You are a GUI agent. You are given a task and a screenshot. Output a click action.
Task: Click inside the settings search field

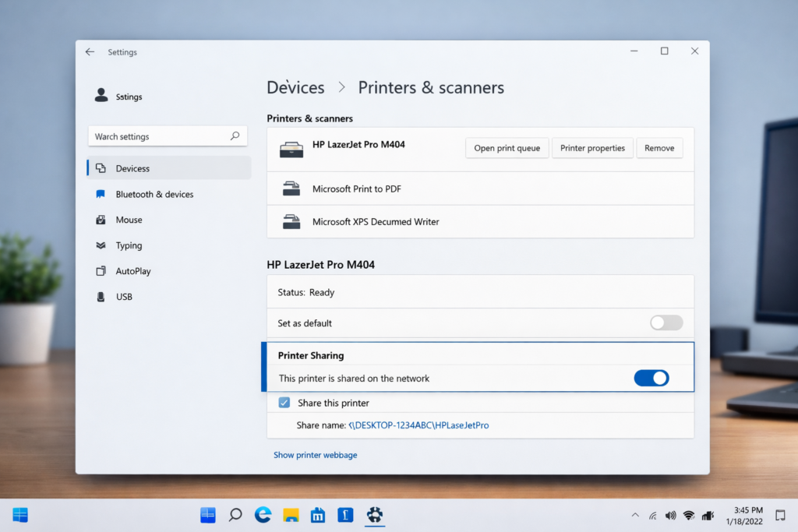[156, 136]
